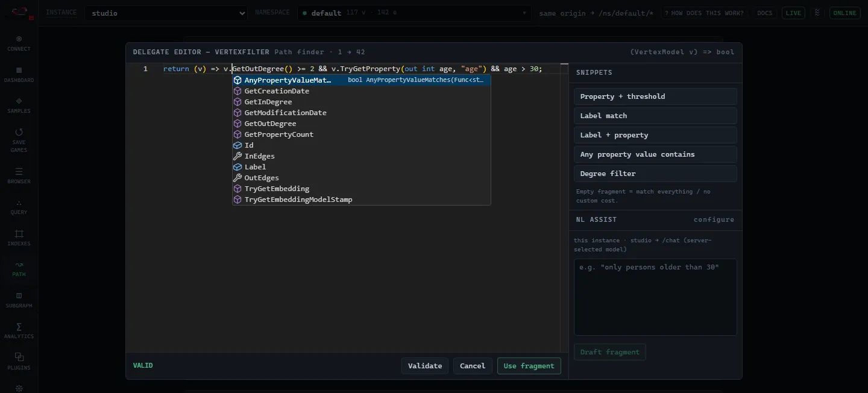
Task: Choose GetOutDegree from autocomplete list
Action: [362, 124]
